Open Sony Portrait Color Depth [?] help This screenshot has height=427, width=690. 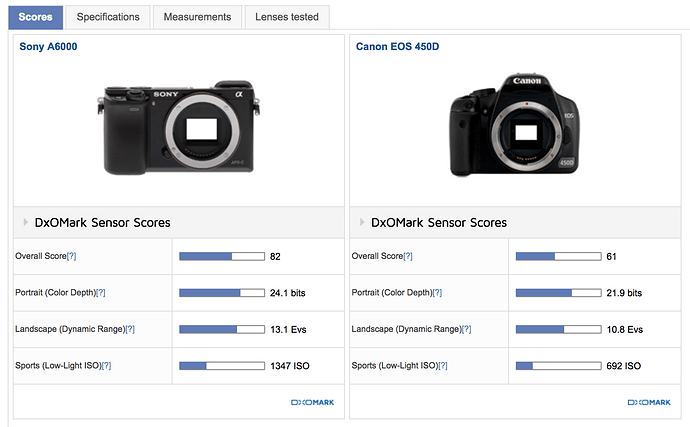pyautogui.click(x=101, y=293)
